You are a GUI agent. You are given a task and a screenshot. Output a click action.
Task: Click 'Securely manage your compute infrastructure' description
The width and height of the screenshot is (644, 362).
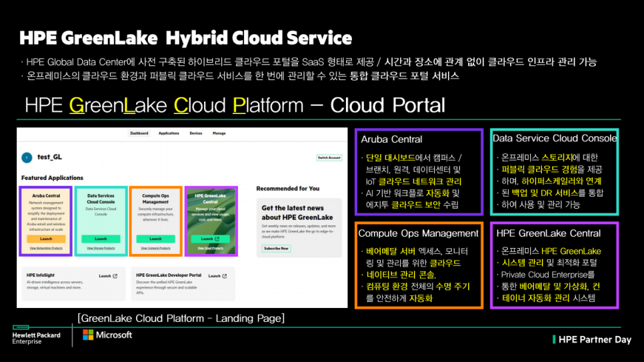[x=155, y=214]
